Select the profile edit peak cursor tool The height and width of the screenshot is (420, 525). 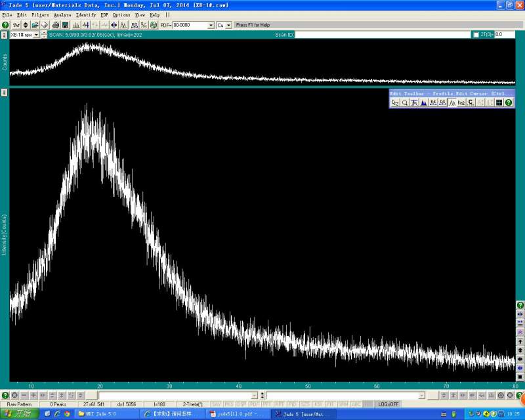[x=452, y=102]
